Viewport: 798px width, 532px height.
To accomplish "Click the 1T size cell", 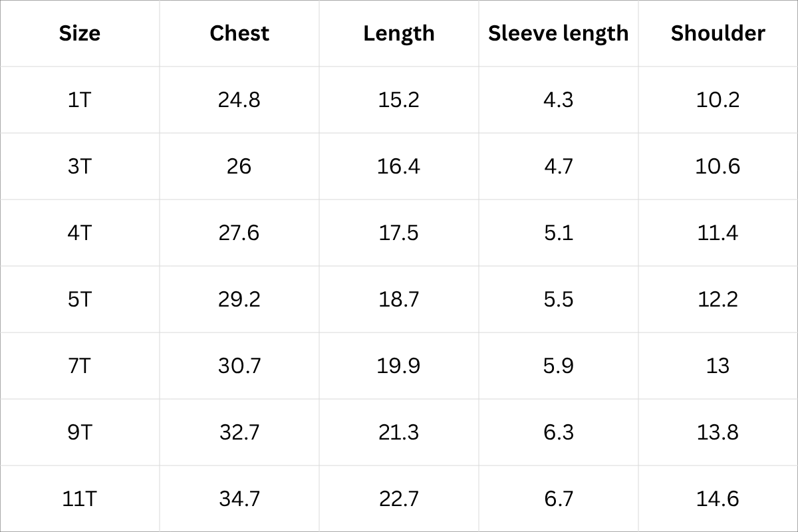I will click(80, 100).
